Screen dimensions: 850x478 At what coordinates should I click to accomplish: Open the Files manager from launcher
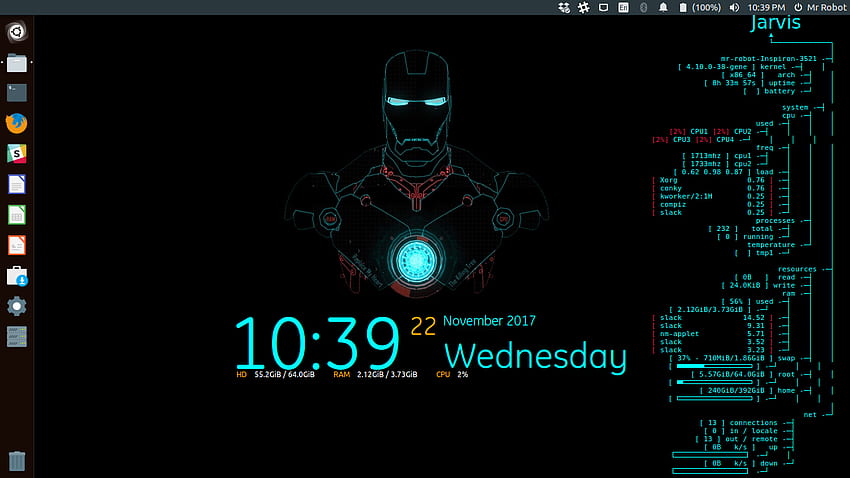click(17, 63)
